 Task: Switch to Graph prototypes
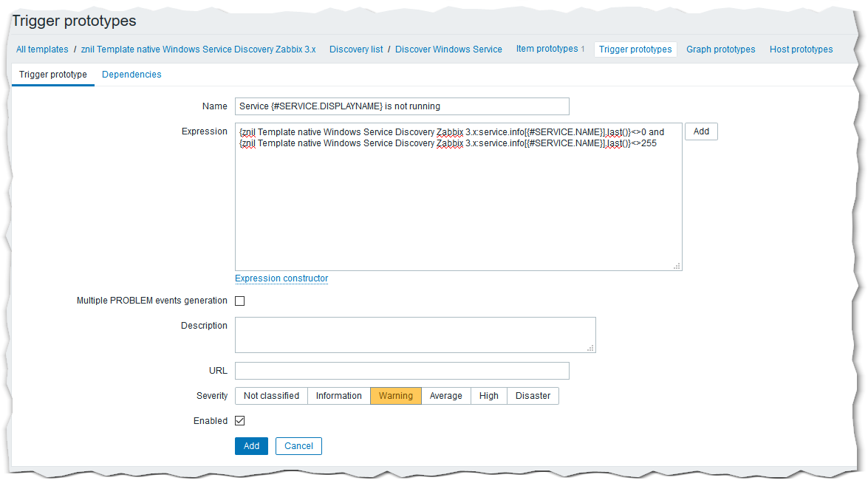pyautogui.click(x=720, y=49)
